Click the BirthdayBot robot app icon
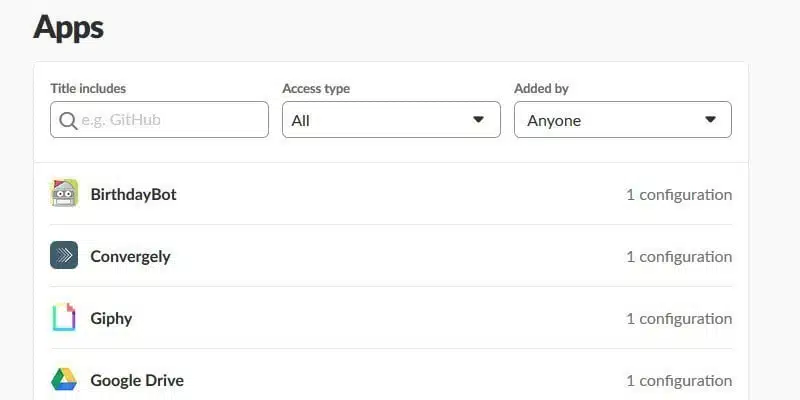The width and height of the screenshot is (800, 400). [x=64, y=193]
